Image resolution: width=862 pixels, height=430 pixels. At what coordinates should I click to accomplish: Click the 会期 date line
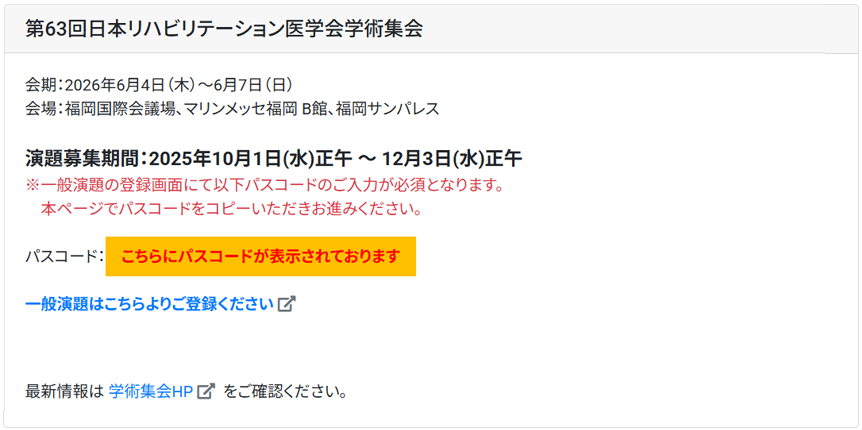(158, 84)
